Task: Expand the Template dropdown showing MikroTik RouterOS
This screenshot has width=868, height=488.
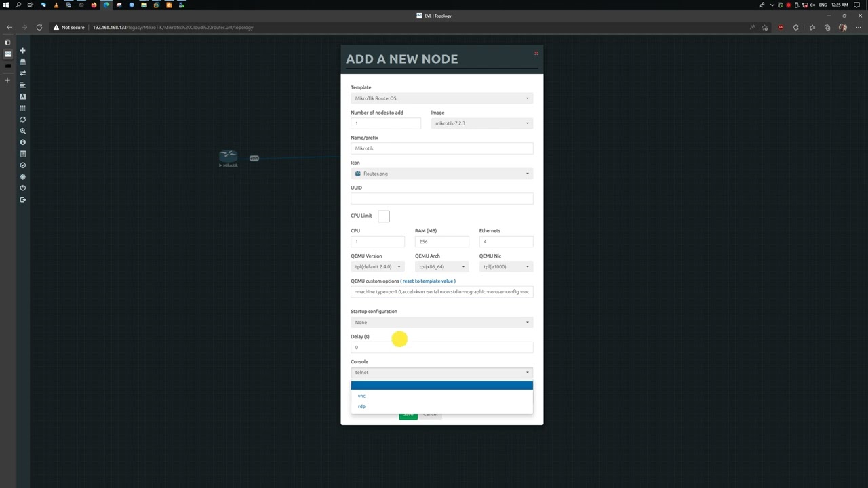Action: [x=441, y=98]
